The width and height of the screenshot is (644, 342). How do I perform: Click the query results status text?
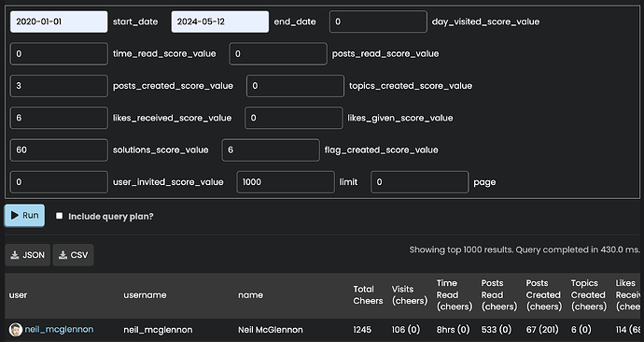click(525, 249)
